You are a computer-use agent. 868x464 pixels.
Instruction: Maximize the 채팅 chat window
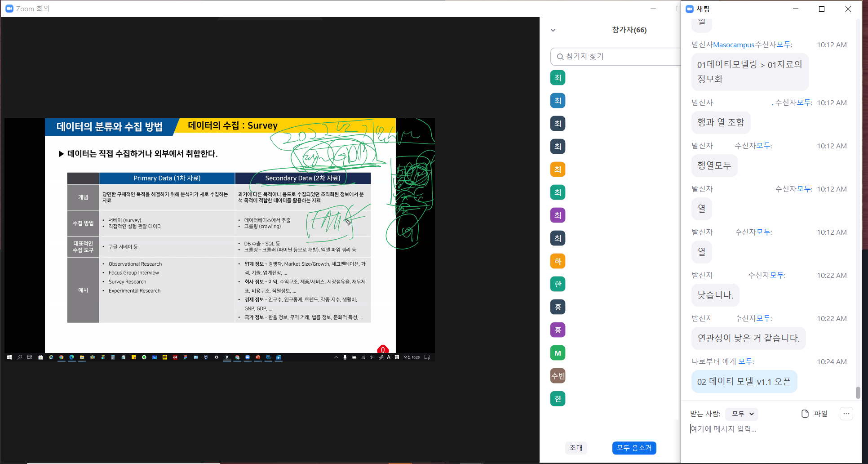click(822, 9)
